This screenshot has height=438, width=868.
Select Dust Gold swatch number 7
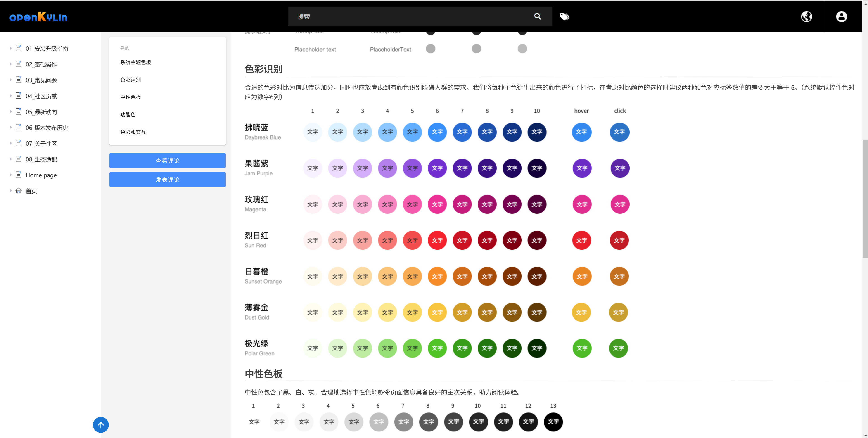coord(462,313)
